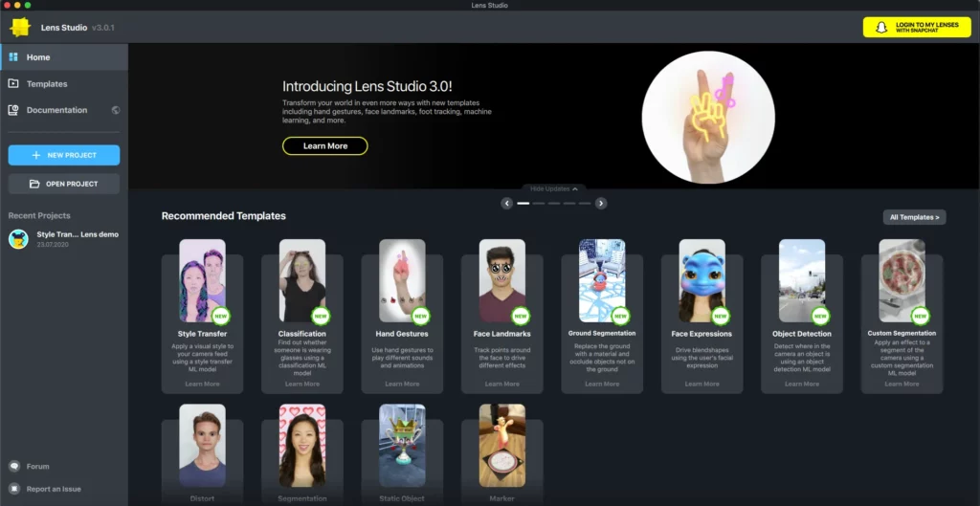Click Learn More under Hand Gestures
The height and width of the screenshot is (506, 980).
coord(403,384)
